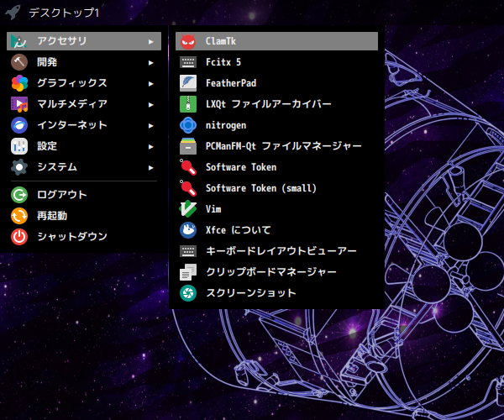Image resolution: width=504 pixels, height=420 pixels.
Task: Click the 開発 hammer icon
Action: coord(19,62)
